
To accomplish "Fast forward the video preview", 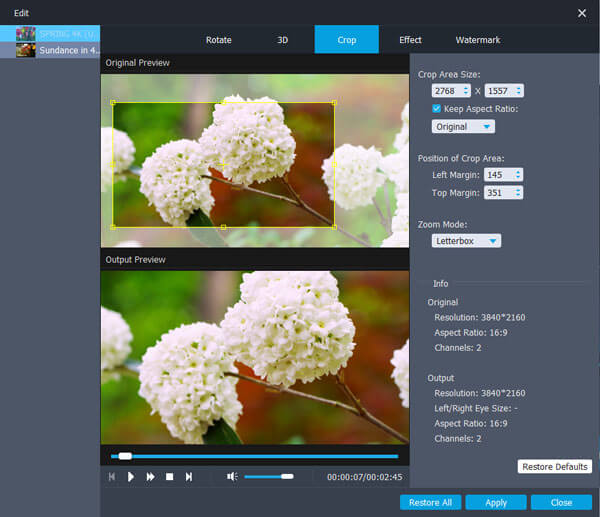I will (x=150, y=476).
